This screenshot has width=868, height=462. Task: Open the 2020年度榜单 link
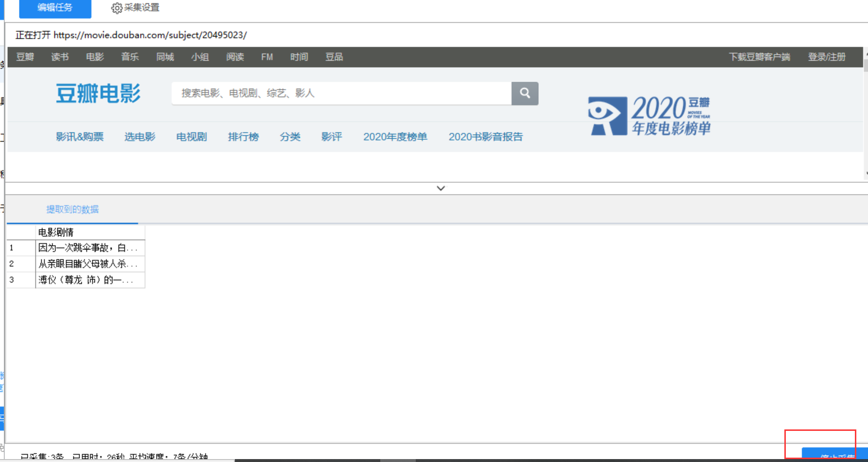395,137
